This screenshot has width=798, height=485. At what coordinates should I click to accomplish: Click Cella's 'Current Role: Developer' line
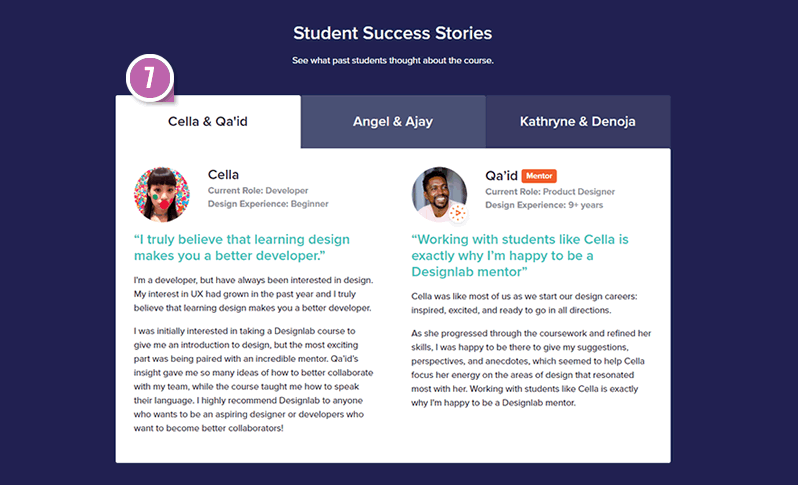coord(258,190)
